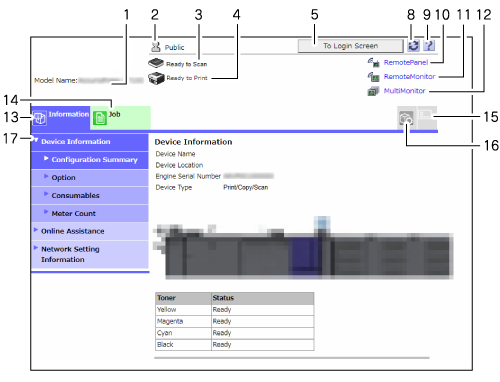500x382 pixels.
Task: Click the Ready status for Magenta
Action: (222, 321)
